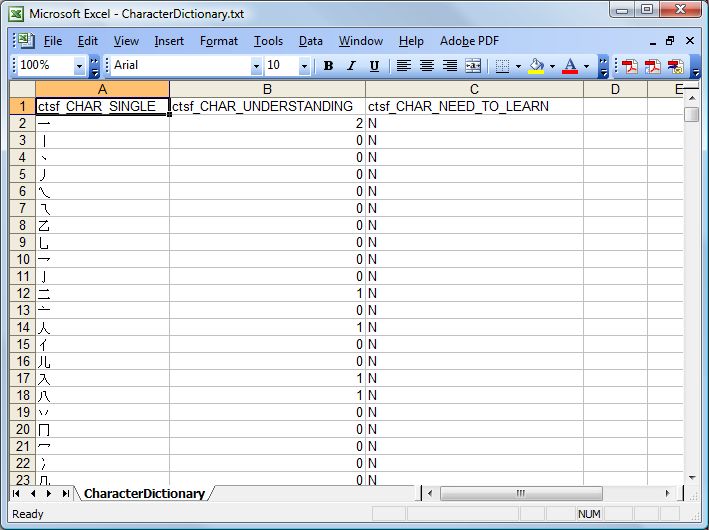Select column B header

(x=267, y=89)
